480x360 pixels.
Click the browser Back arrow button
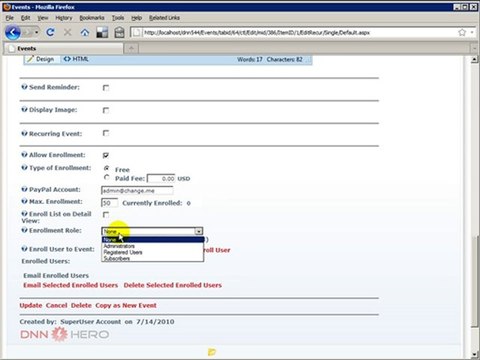click(x=13, y=32)
